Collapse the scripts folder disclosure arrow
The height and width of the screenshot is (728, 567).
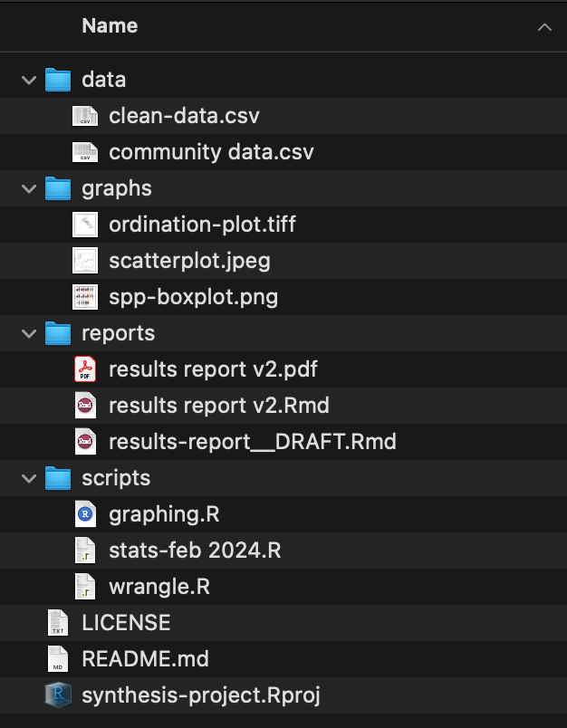tap(29, 478)
